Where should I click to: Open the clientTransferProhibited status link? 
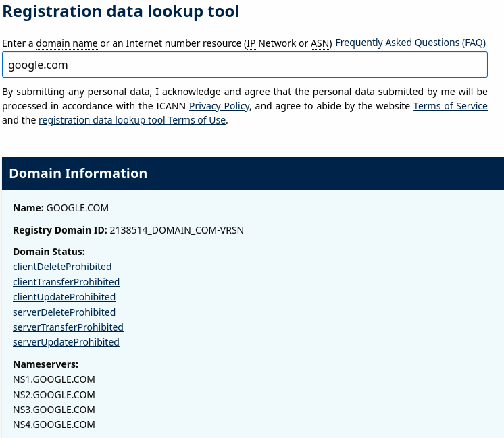66,282
